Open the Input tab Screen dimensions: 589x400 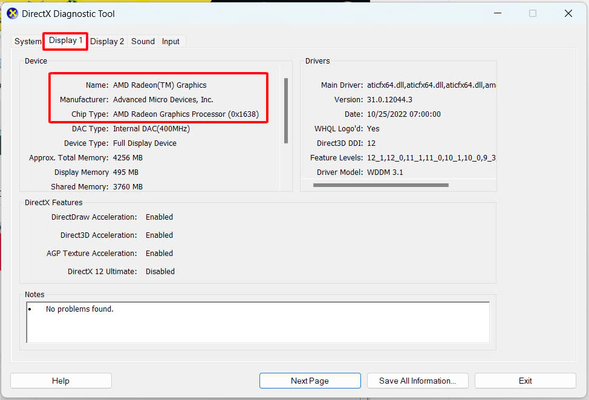tap(171, 41)
